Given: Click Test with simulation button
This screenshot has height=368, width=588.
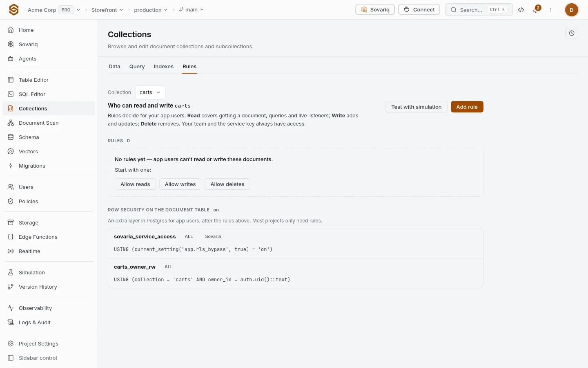Looking at the screenshot, I should [x=416, y=107].
